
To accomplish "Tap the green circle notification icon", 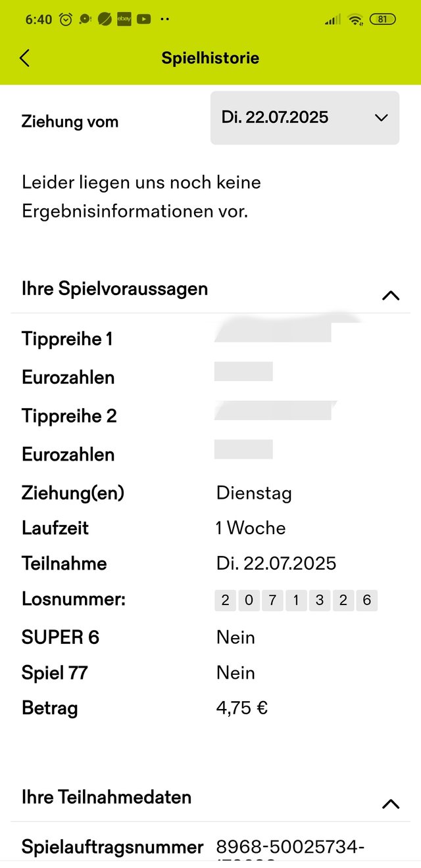I will (x=105, y=19).
